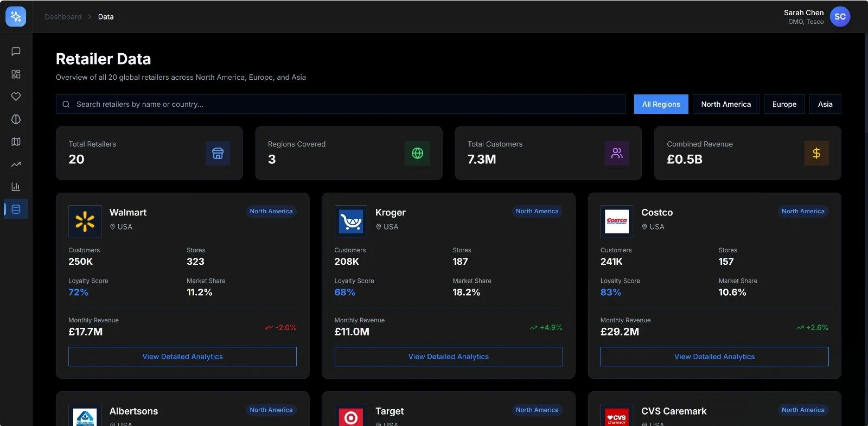This screenshot has height=426, width=868.
Task: Open the trending line sidebar icon
Action: (16, 164)
